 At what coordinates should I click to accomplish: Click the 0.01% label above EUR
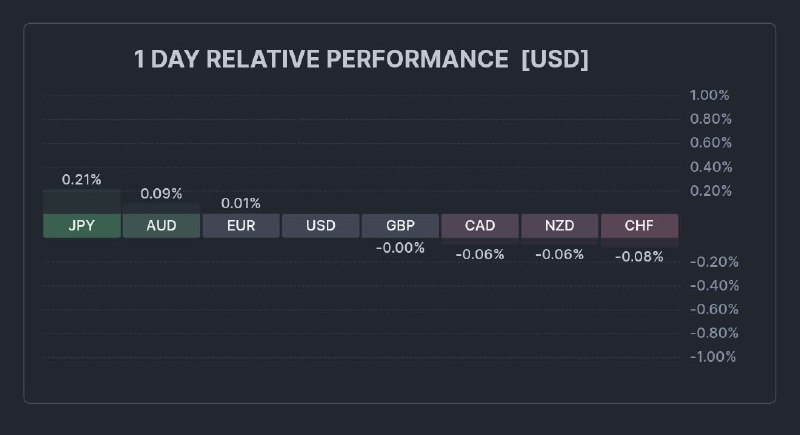click(x=241, y=203)
